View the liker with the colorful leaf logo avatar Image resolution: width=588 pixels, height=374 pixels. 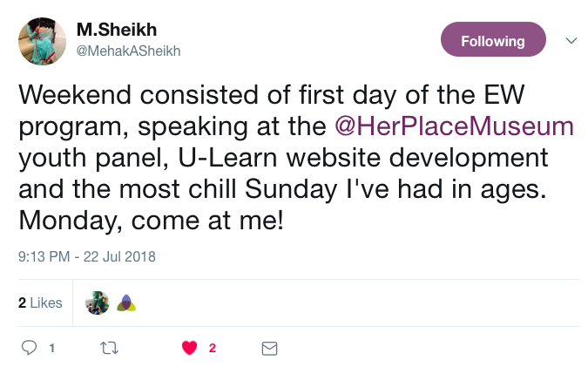(x=126, y=303)
